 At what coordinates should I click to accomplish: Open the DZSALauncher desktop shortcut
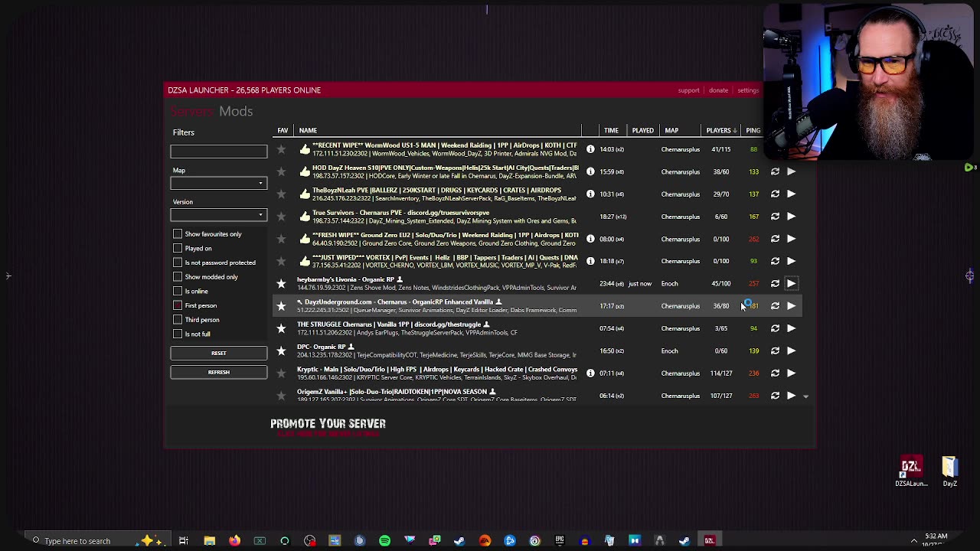tap(911, 471)
